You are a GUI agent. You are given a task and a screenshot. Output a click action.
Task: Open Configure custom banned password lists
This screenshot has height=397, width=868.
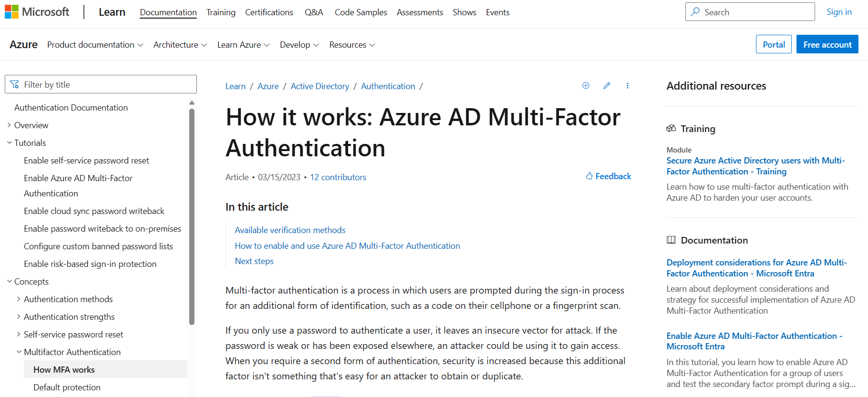(x=98, y=246)
